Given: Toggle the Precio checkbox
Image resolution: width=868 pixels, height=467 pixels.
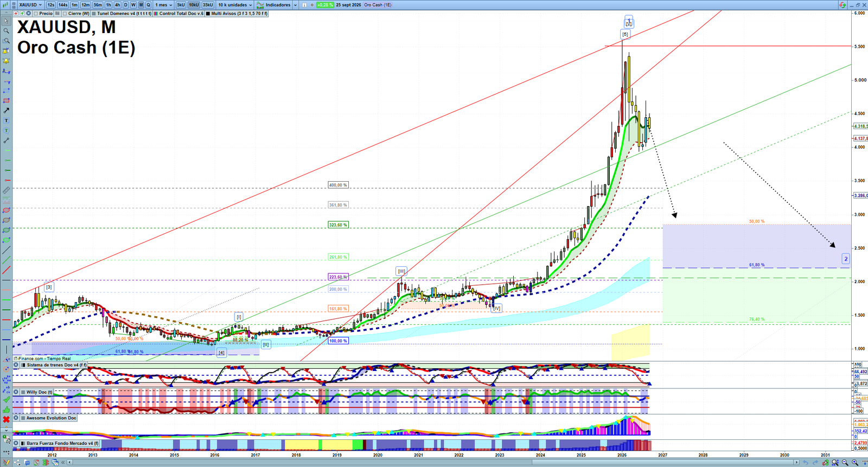Looking at the screenshot, I should point(36,14).
